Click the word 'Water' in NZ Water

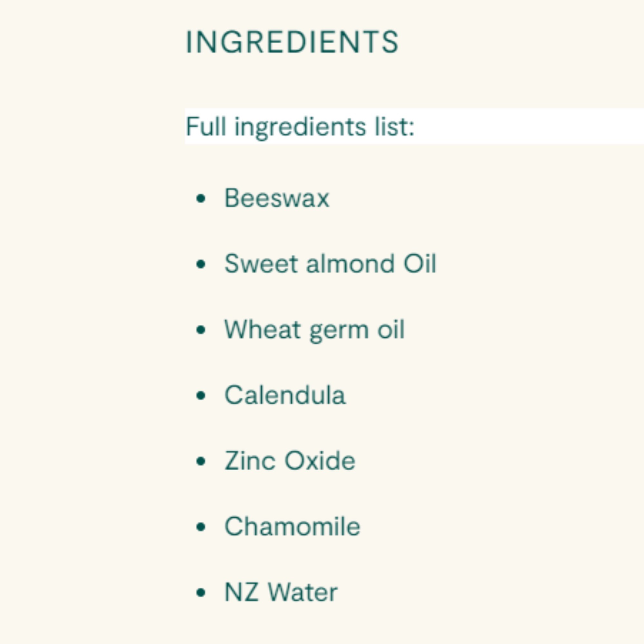click(x=303, y=592)
